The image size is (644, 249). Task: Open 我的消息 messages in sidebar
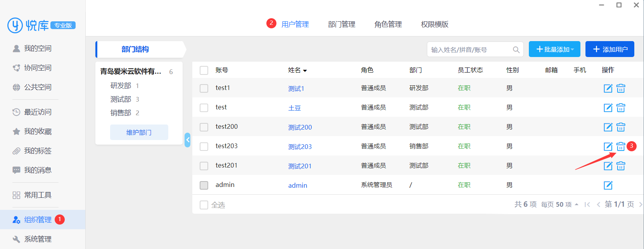click(x=38, y=170)
